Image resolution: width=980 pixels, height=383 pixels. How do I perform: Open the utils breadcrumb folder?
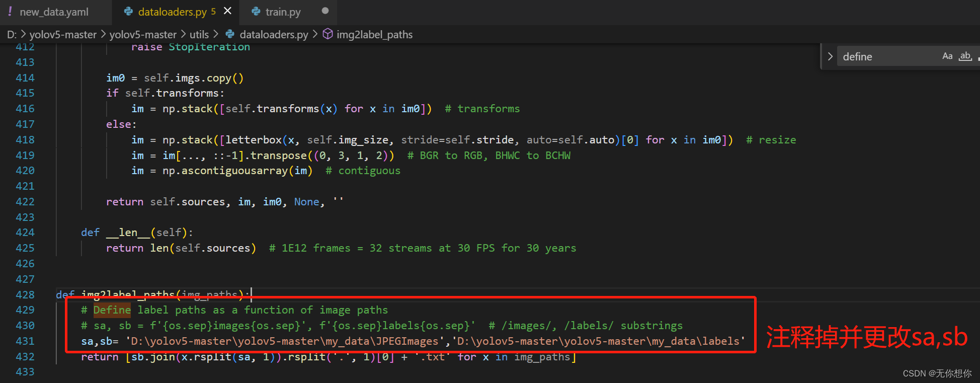199,35
